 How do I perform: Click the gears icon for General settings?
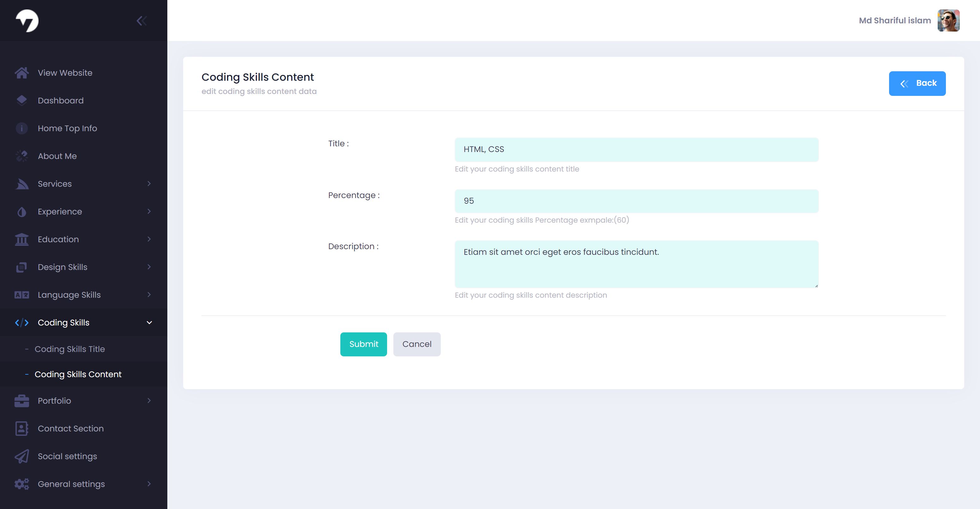coord(22,484)
